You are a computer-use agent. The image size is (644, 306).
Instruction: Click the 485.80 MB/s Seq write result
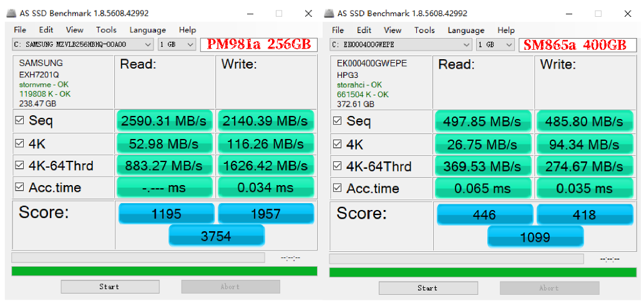coord(585,121)
